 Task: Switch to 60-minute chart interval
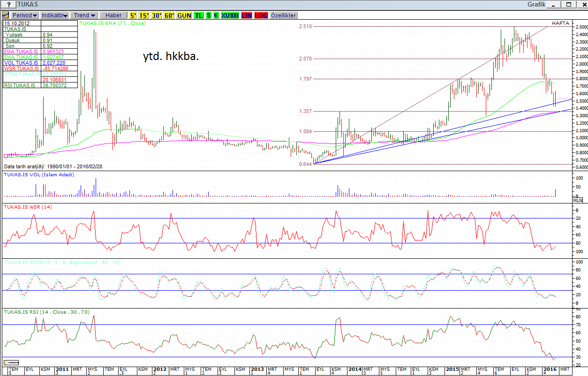coord(169,15)
